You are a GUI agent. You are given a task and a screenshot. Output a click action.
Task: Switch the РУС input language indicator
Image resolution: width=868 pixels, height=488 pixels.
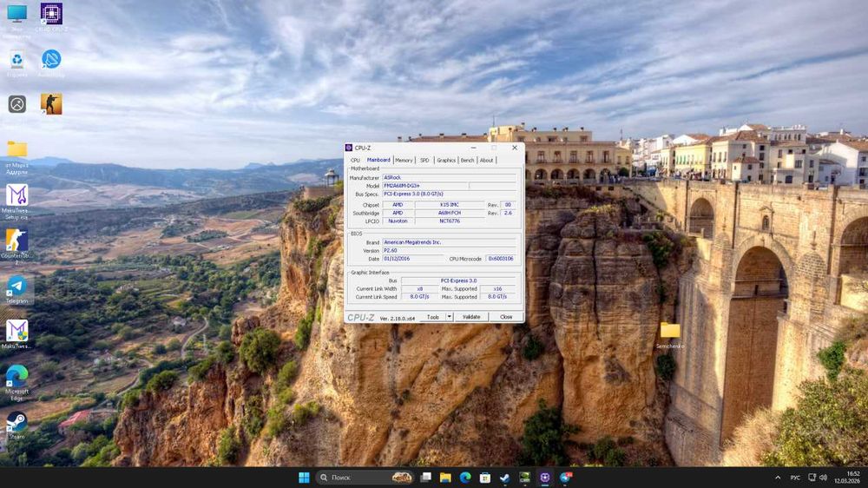tap(795, 478)
